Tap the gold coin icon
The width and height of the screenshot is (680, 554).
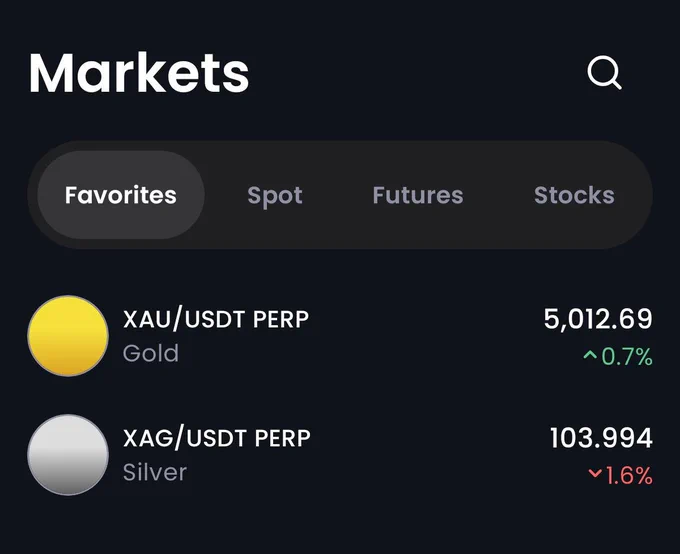point(68,336)
